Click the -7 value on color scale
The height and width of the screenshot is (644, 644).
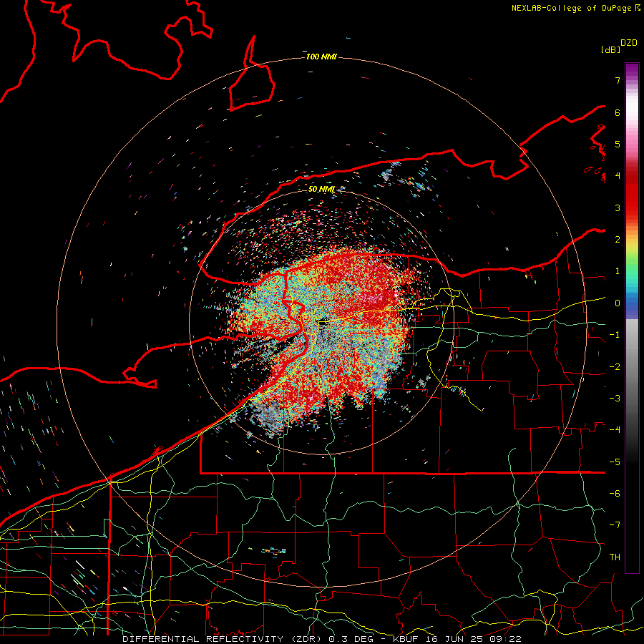coord(615,525)
